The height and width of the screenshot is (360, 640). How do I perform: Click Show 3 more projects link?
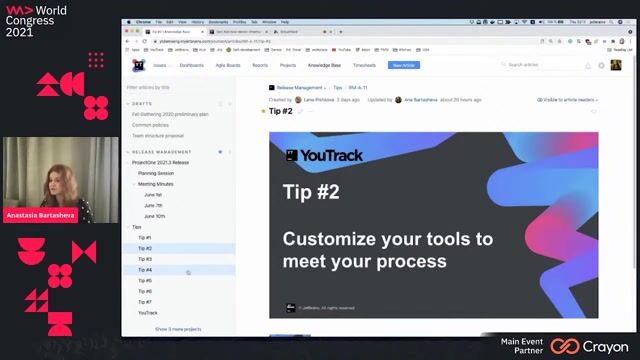(x=178, y=329)
